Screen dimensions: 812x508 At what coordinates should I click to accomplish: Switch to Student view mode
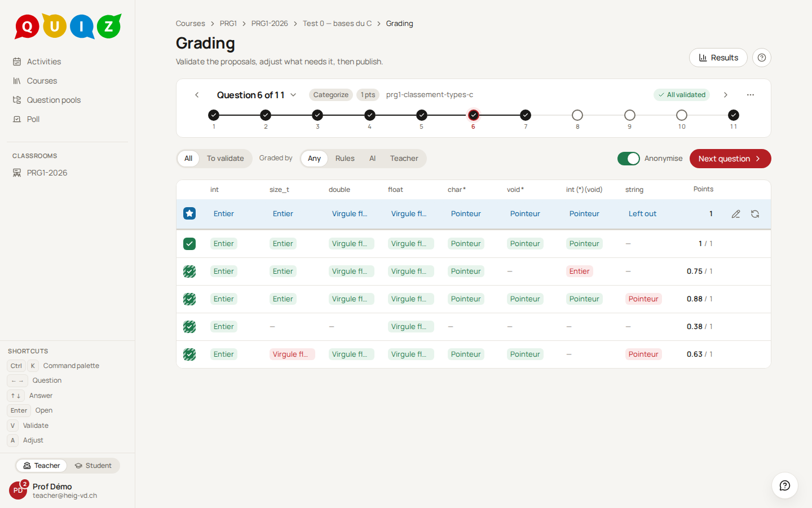click(93, 466)
